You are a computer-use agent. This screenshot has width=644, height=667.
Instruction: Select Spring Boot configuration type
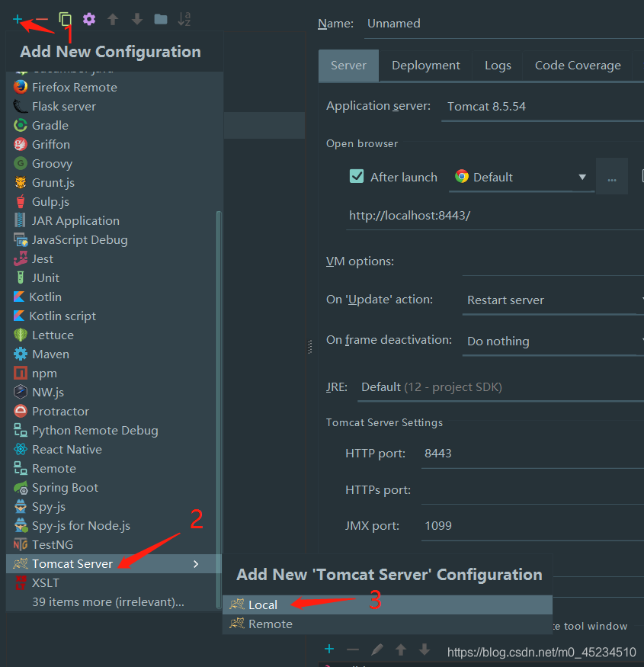(x=112, y=488)
